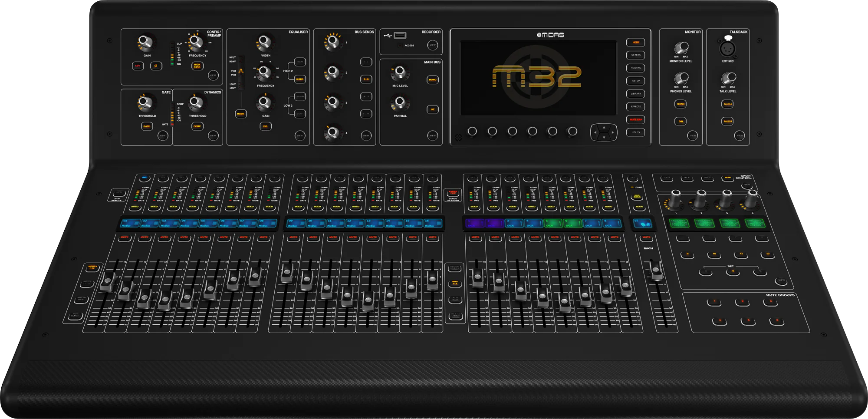Select the channel 01 scribble strip display
The image size is (868, 419).
point(129,223)
